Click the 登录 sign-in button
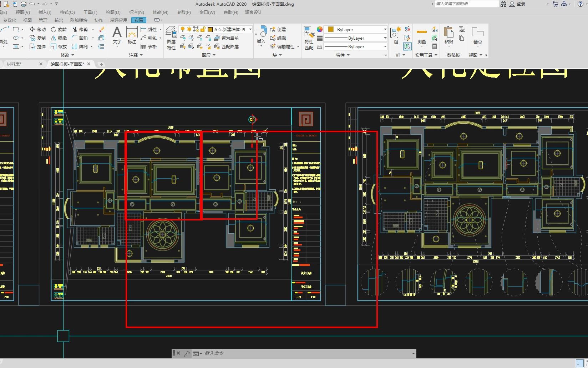This screenshot has height=368, width=588. (517, 4)
